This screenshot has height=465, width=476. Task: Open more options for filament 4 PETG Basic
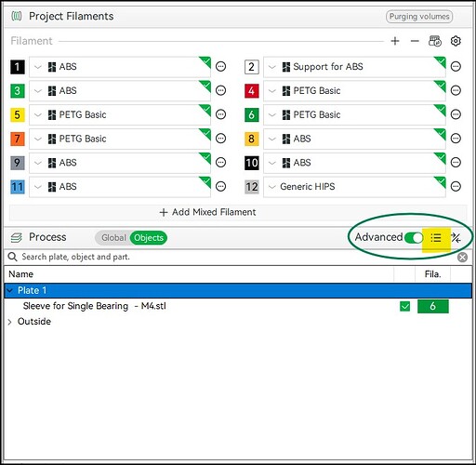[456, 90]
